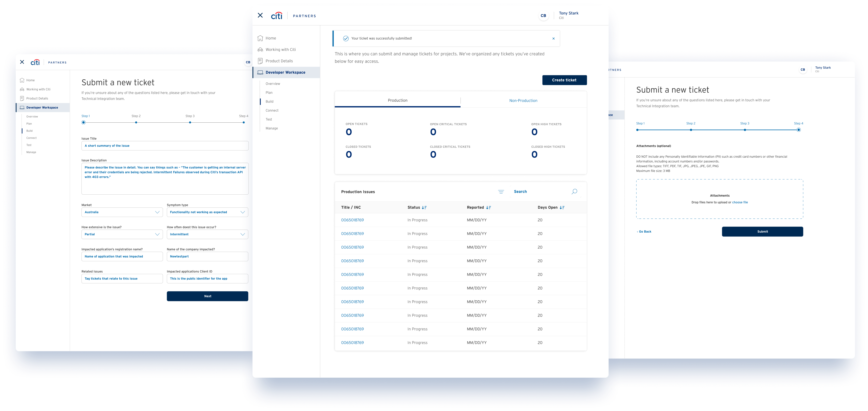868x411 pixels.
Task: Sort tickets by Days Open arrow
Action: pos(562,208)
